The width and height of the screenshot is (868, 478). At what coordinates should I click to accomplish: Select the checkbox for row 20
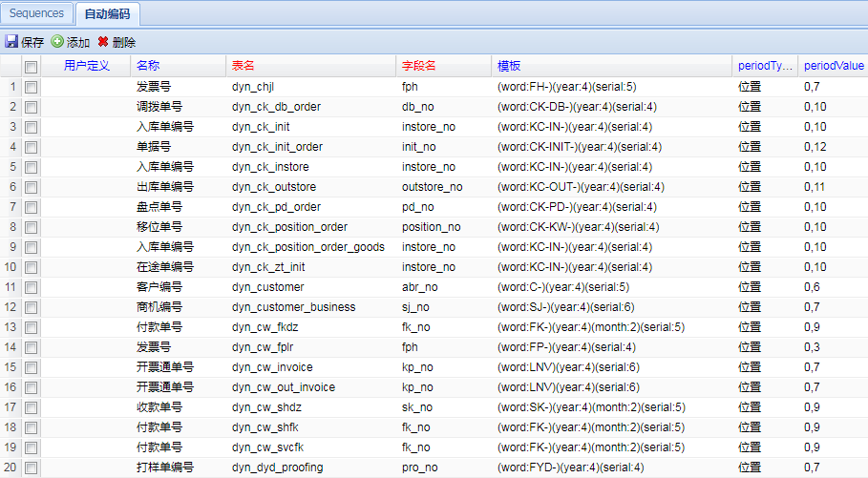[31, 468]
